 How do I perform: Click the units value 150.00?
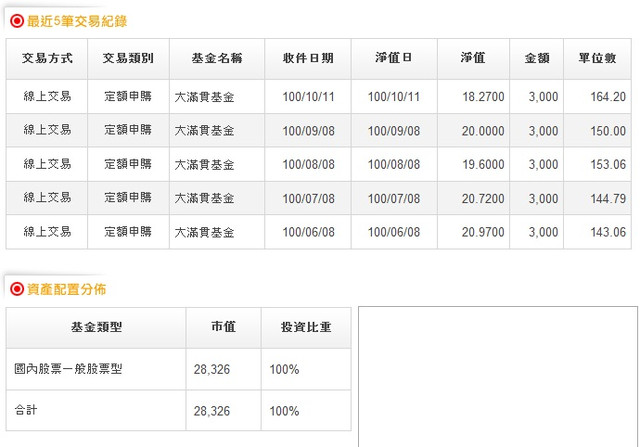click(x=608, y=131)
